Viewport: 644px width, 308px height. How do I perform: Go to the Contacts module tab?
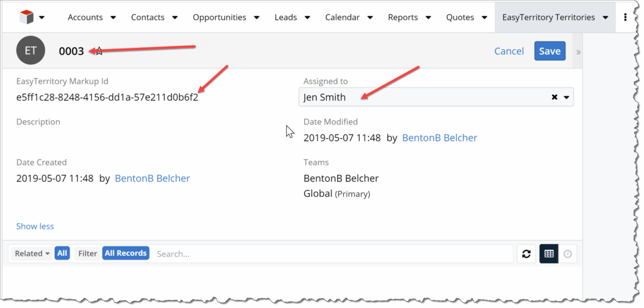point(148,17)
